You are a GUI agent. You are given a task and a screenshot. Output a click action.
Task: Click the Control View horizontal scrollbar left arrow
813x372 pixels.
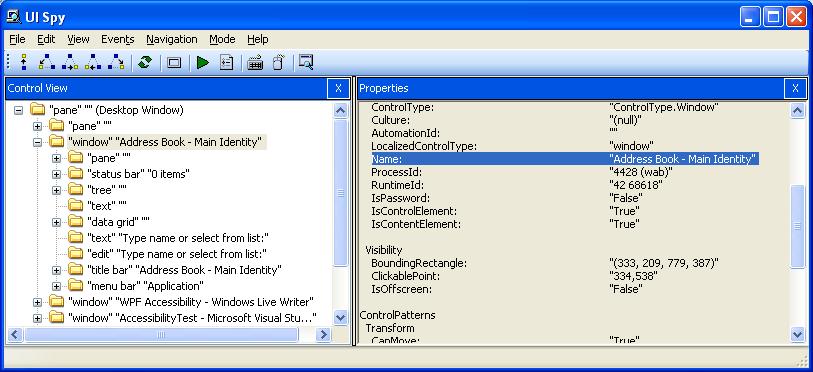pos(15,335)
